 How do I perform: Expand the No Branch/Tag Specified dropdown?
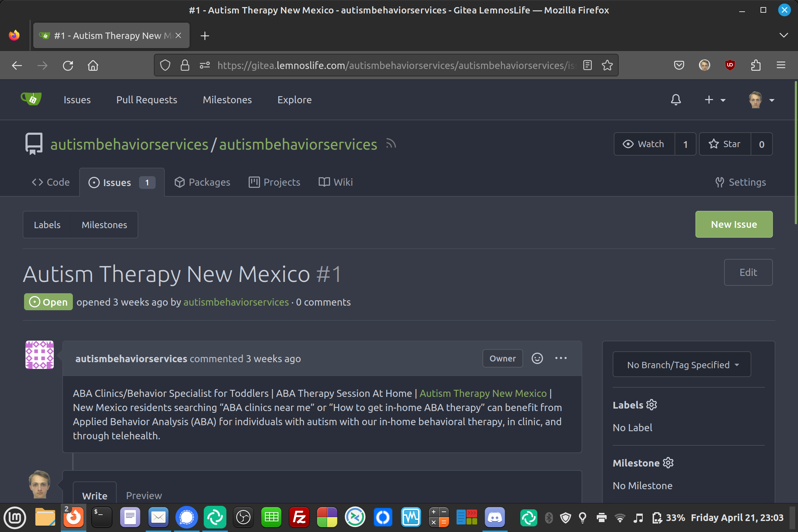coord(682,364)
